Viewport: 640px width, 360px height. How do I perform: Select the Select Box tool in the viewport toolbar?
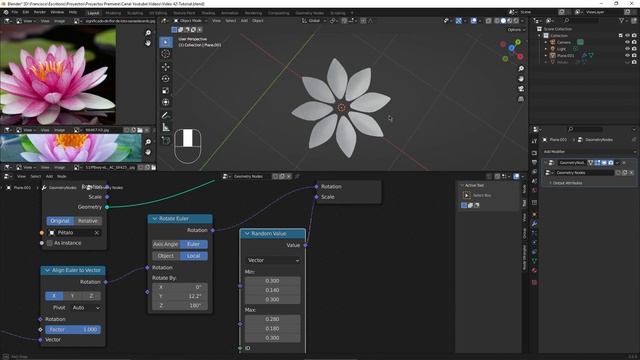[166, 42]
